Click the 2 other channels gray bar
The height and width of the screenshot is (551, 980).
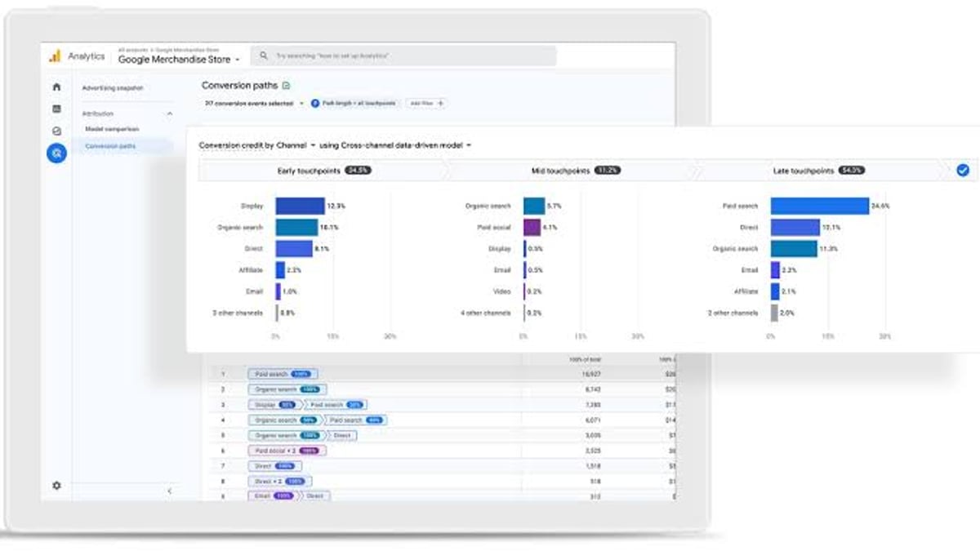[x=775, y=313]
